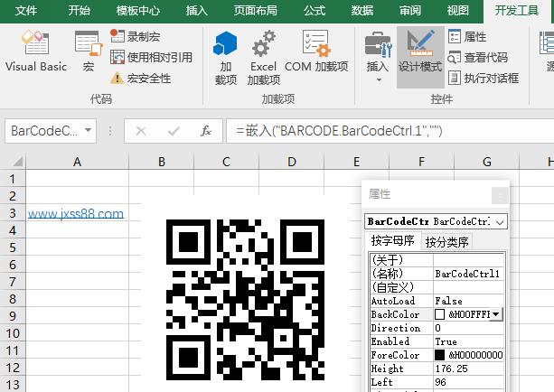Click 查看代码 view code
This screenshot has height=392, width=554.
[x=478, y=57]
